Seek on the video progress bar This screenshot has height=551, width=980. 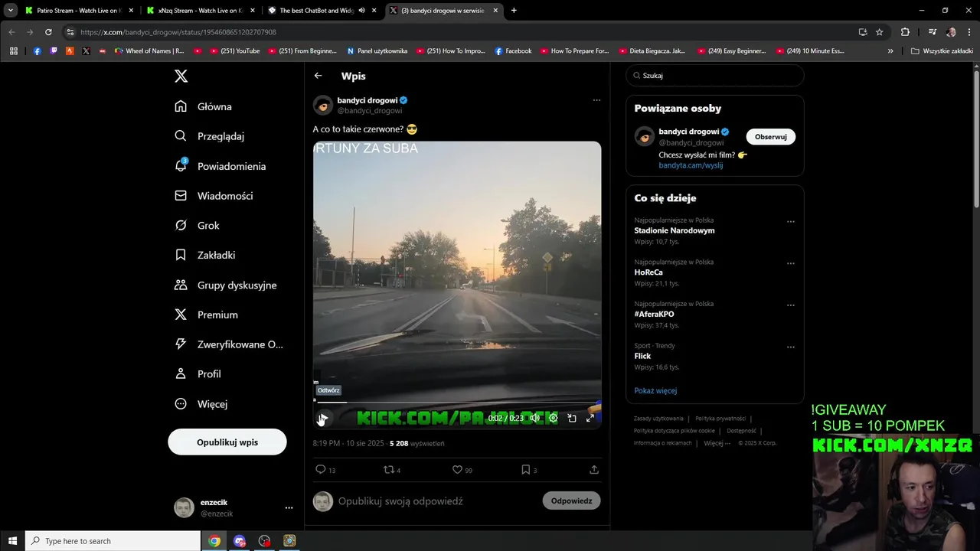click(457, 402)
